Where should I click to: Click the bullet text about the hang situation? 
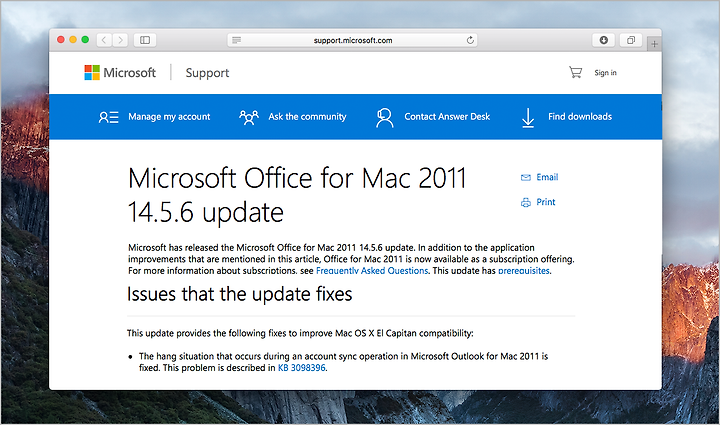click(x=343, y=362)
